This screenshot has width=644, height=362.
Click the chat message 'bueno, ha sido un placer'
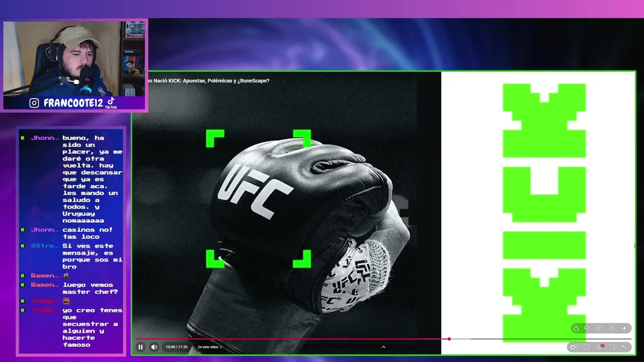[93, 179]
